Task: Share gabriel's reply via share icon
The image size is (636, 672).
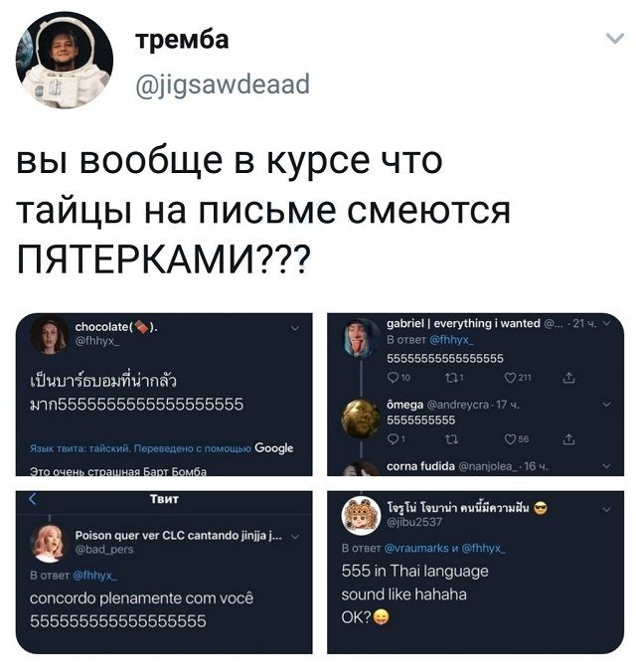Action: click(568, 378)
